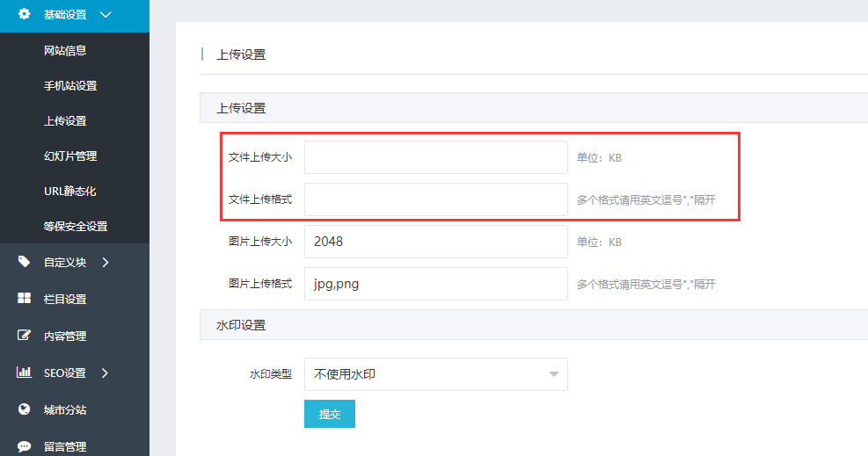Image resolution: width=868 pixels, height=456 pixels.
Task: Open URL静态化 settings
Action: click(x=69, y=192)
